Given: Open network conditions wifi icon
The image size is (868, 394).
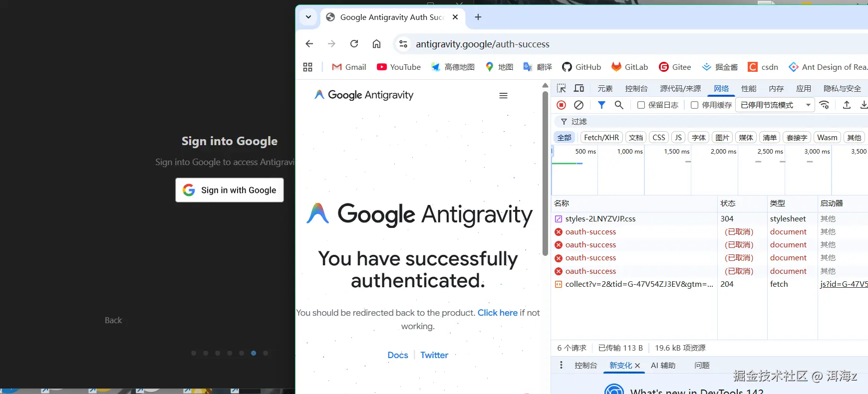Looking at the screenshot, I should (x=824, y=105).
